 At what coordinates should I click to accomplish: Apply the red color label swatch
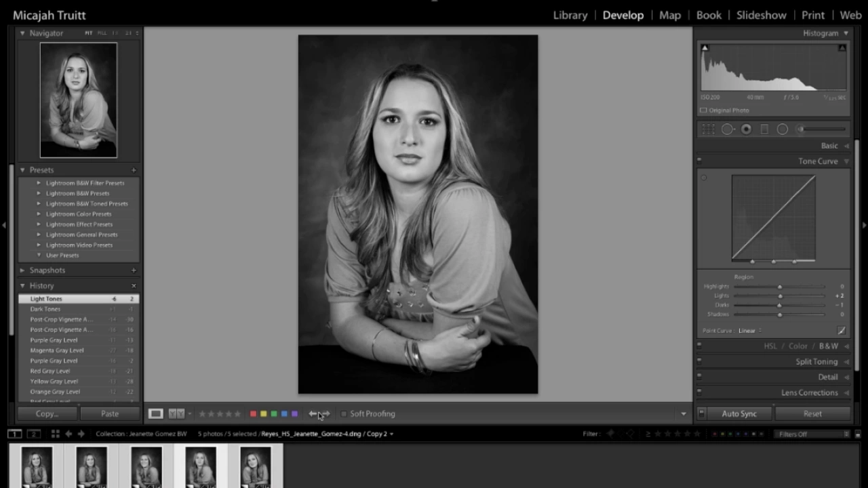[x=253, y=413]
